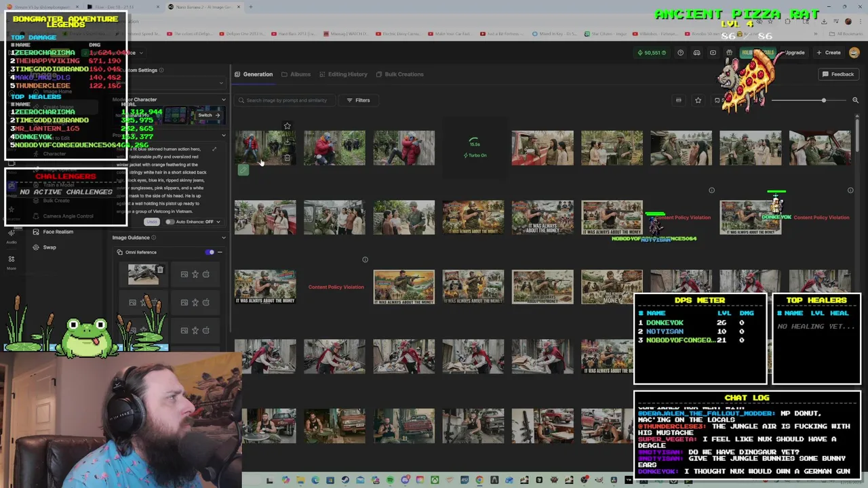Click the info icon below the second row

tap(365, 260)
